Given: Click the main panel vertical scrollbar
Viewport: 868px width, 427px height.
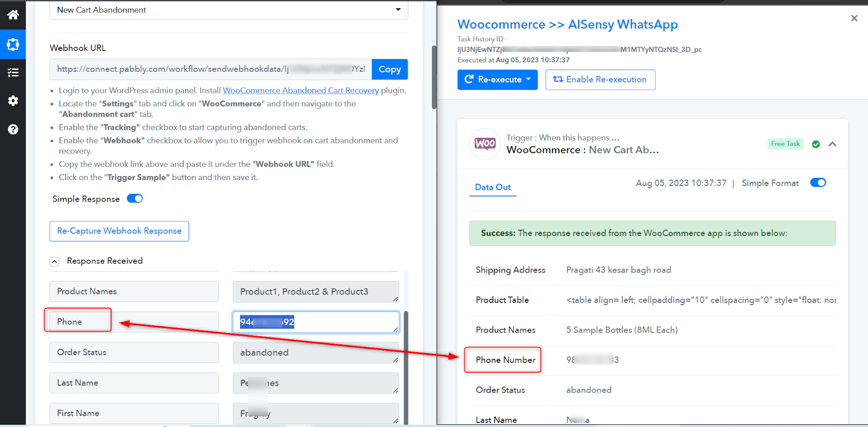Looking at the screenshot, I should (434, 77).
